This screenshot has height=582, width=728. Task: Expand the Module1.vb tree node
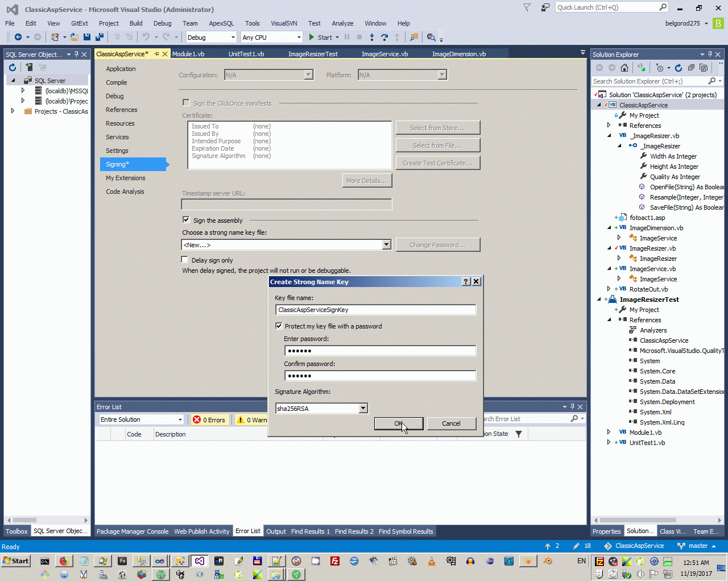(x=609, y=433)
